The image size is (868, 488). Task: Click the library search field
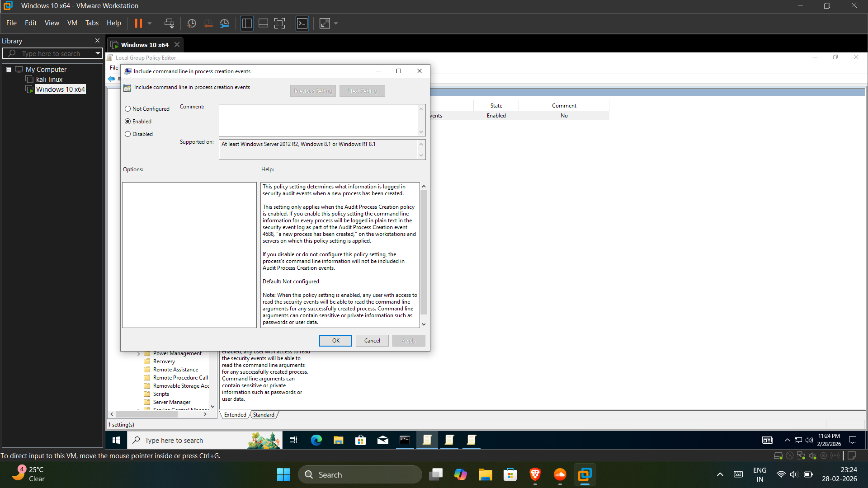52,53
